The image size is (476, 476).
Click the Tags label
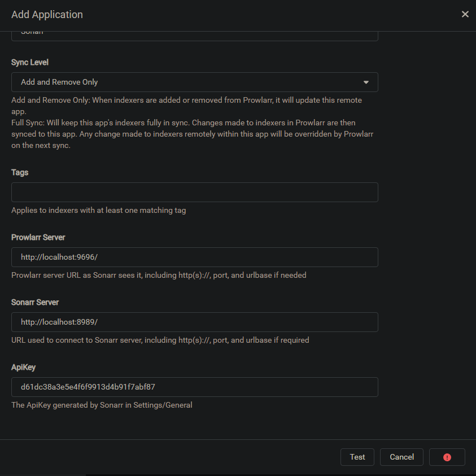click(20, 172)
